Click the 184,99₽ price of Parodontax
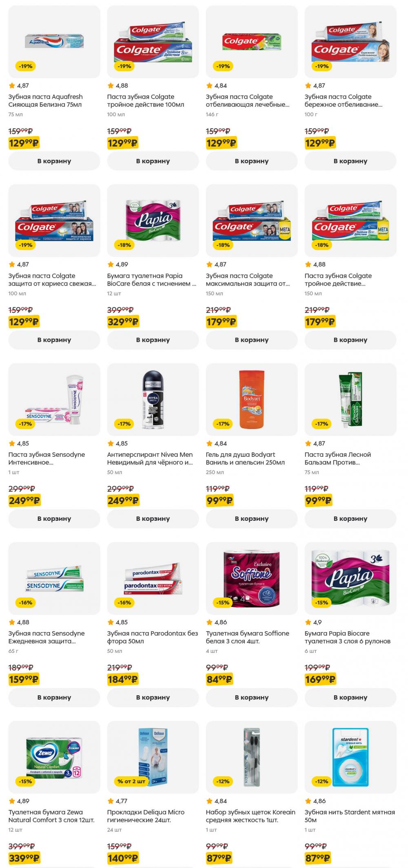 point(123,679)
